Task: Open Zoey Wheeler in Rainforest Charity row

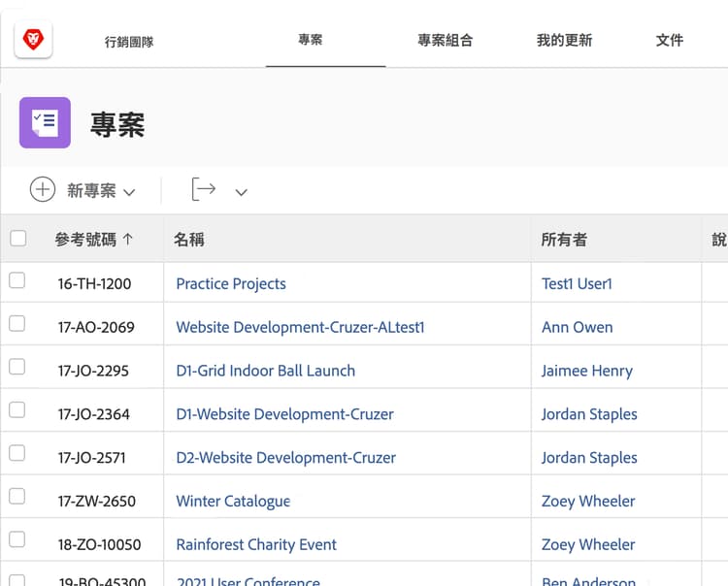Action: (588, 544)
